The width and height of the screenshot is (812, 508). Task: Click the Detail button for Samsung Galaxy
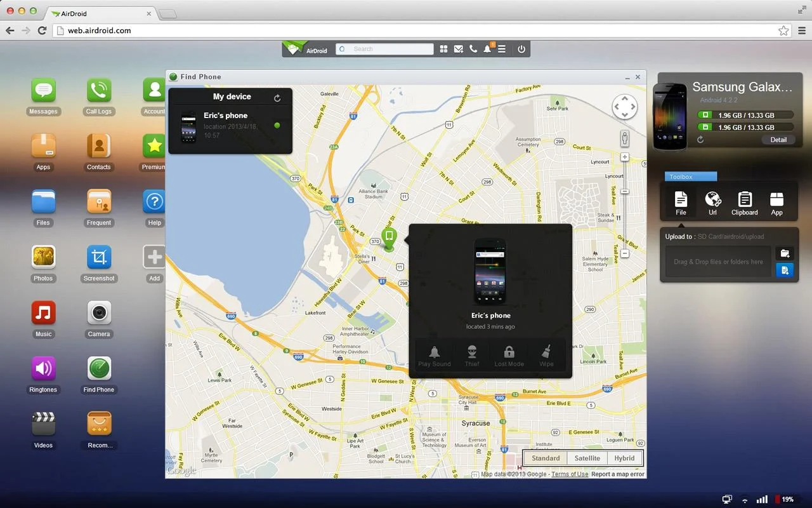click(x=778, y=140)
